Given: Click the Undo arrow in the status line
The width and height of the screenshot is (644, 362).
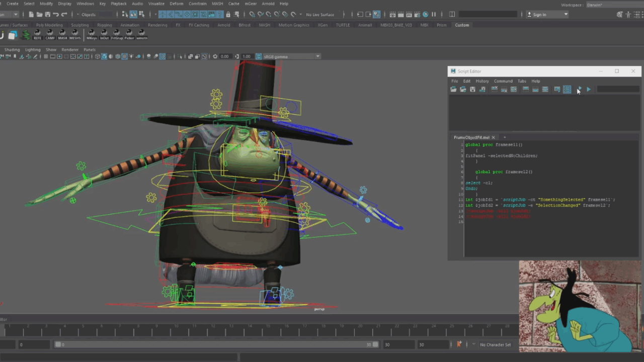Looking at the screenshot, I should (56, 15).
